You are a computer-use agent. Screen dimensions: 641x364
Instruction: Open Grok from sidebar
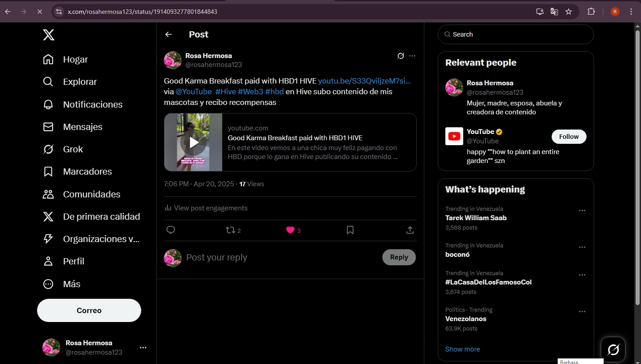(x=63, y=149)
